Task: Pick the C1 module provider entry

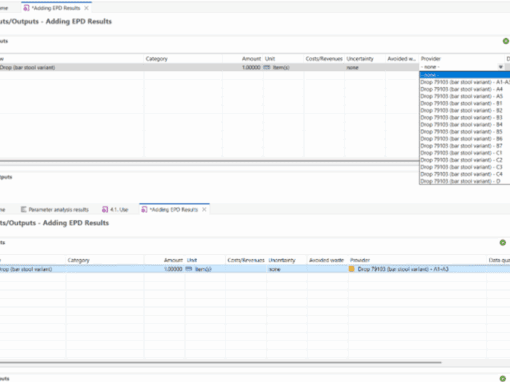Action: (x=464, y=153)
